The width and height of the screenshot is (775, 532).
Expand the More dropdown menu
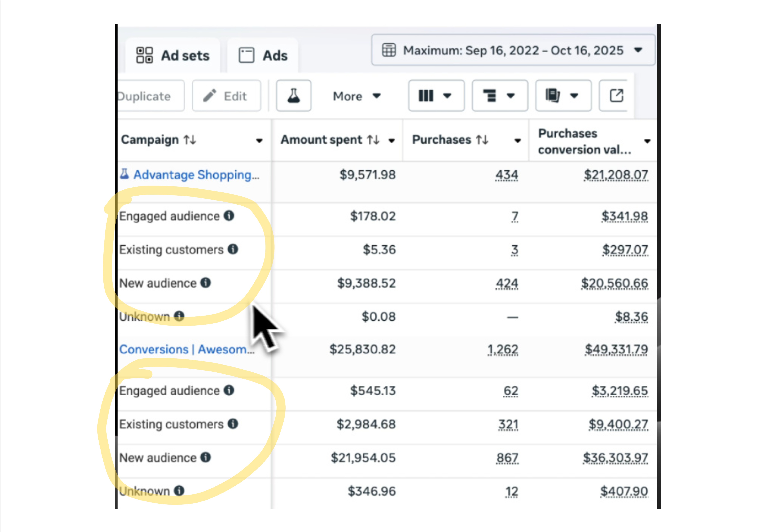tap(356, 96)
